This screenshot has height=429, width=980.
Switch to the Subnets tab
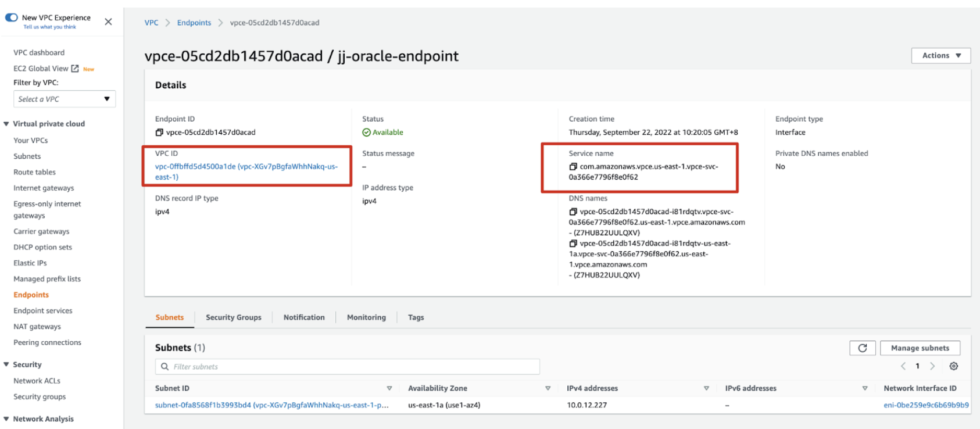tap(170, 317)
